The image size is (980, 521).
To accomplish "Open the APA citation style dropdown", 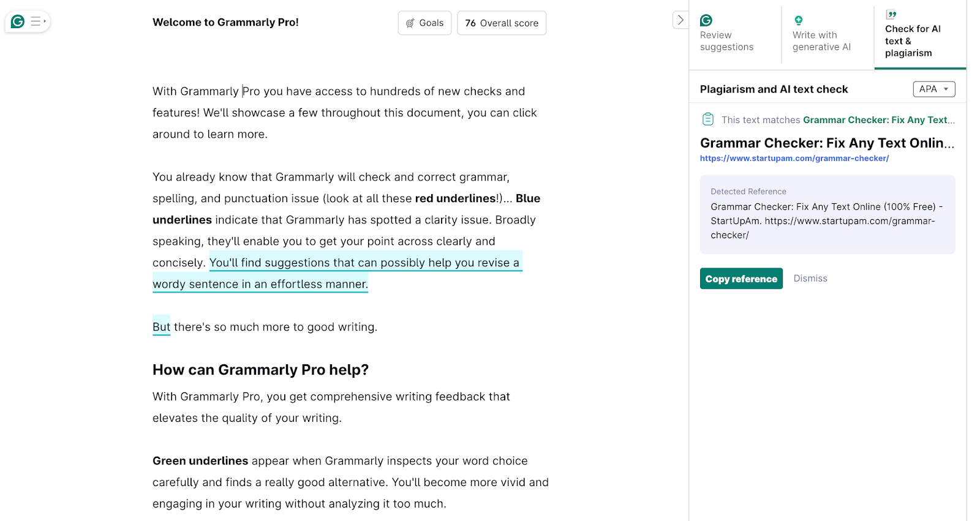I will [x=933, y=89].
